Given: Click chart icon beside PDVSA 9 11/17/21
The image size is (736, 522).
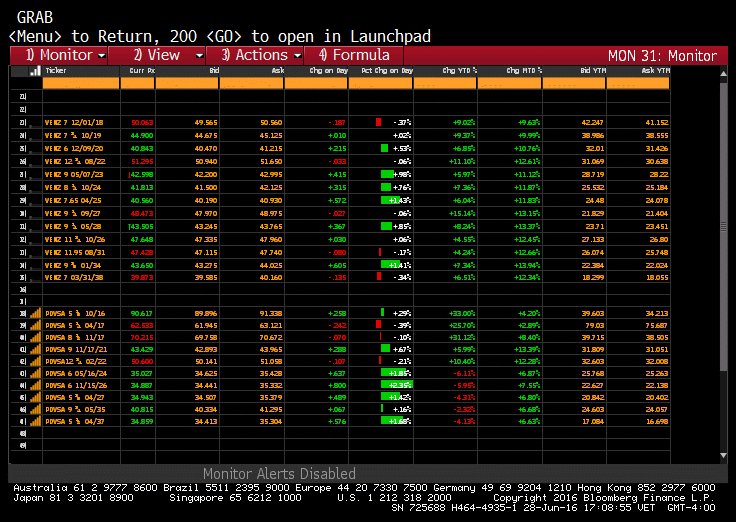Looking at the screenshot, I should click(35, 349).
